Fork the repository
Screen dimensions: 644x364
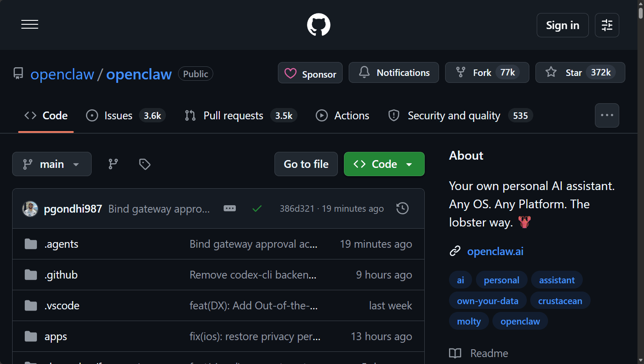(x=487, y=72)
